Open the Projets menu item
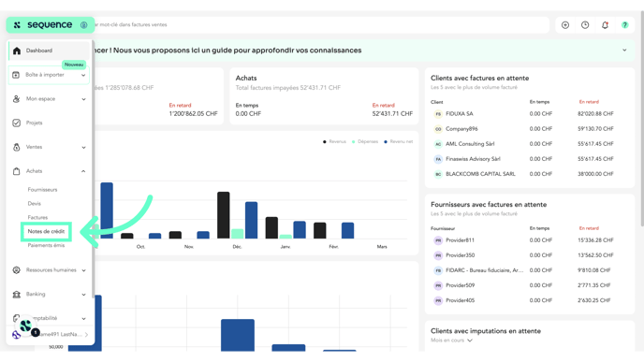The height and width of the screenshot is (362, 644). 34,123
